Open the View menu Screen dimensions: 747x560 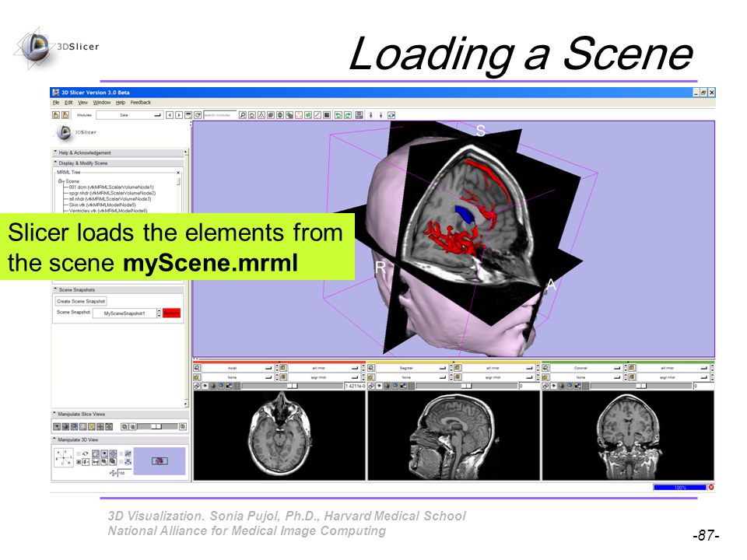(x=83, y=103)
